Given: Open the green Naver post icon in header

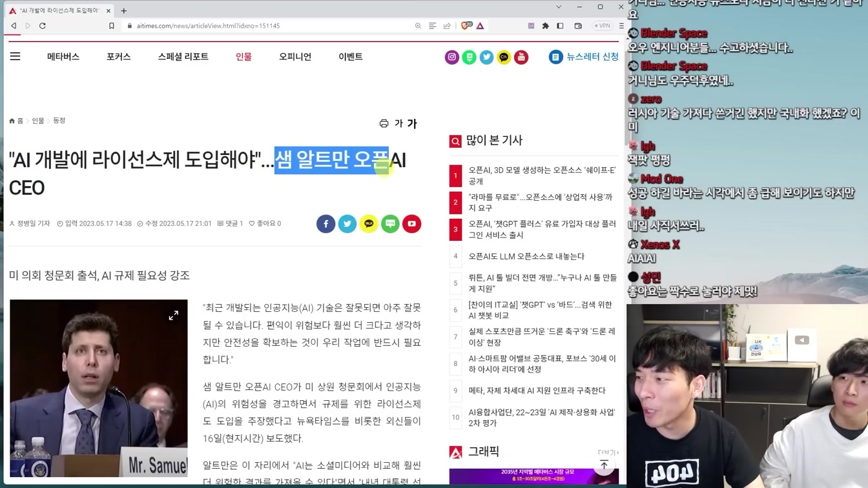Looking at the screenshot, I should pyautogui.click(x=470, y=57).
